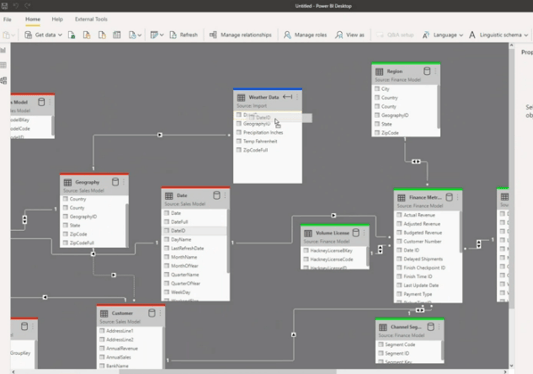Open Manage roles

point(305,35)
